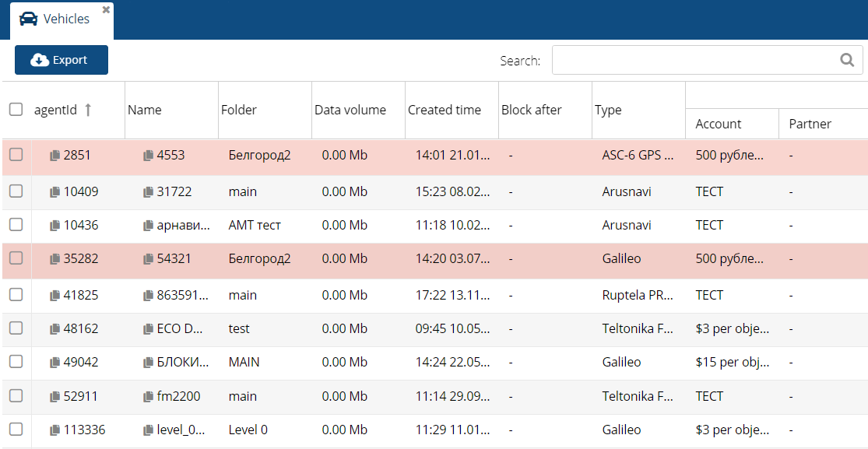
Task: Click copy icon next to agentId 2851
Action: [54, 156]
